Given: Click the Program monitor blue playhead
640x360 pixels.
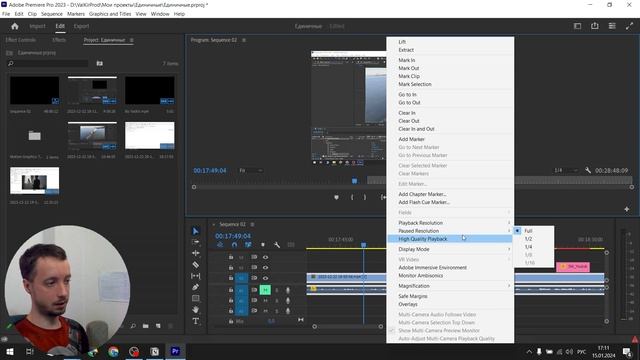Looking at the screenshot, I should [x=354, y=181].
